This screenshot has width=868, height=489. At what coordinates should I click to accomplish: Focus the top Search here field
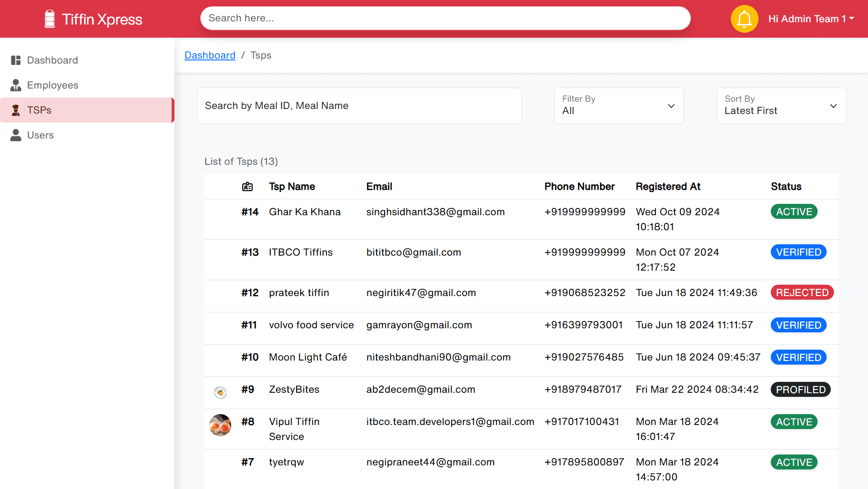445,18
